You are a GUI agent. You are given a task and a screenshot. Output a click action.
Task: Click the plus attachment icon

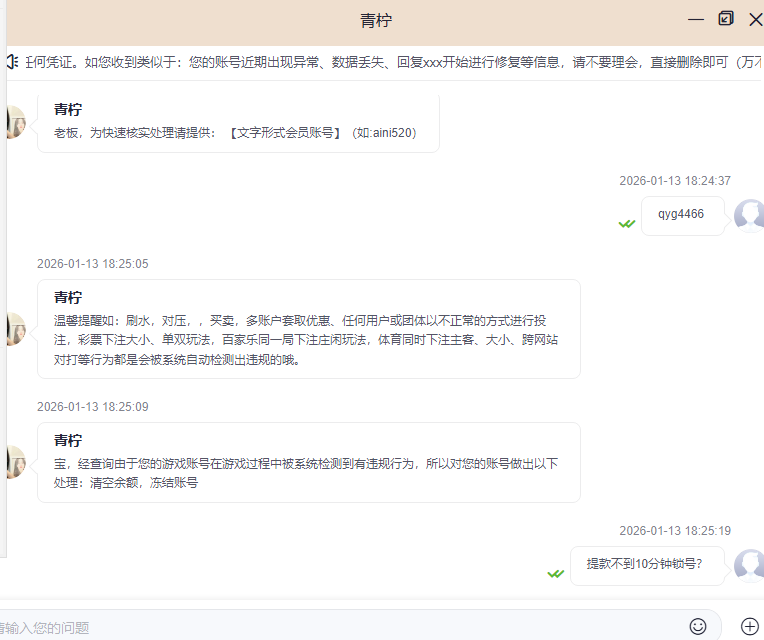click(x=749, y=626)
